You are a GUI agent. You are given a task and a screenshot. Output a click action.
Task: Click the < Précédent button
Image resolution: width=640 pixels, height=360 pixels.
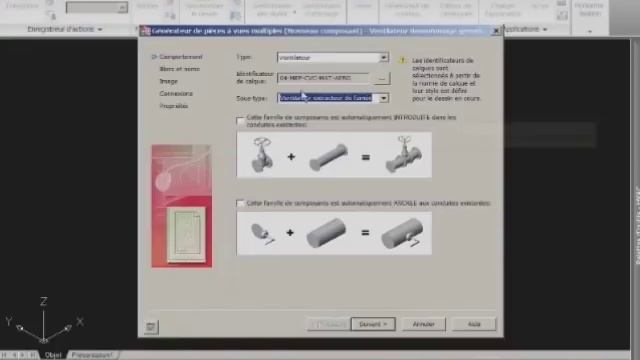click(329, 324)
